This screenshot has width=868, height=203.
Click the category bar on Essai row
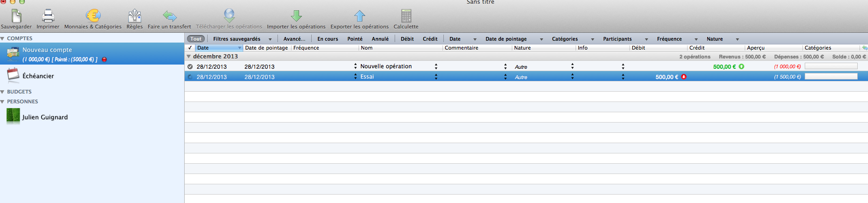[831, 76]
